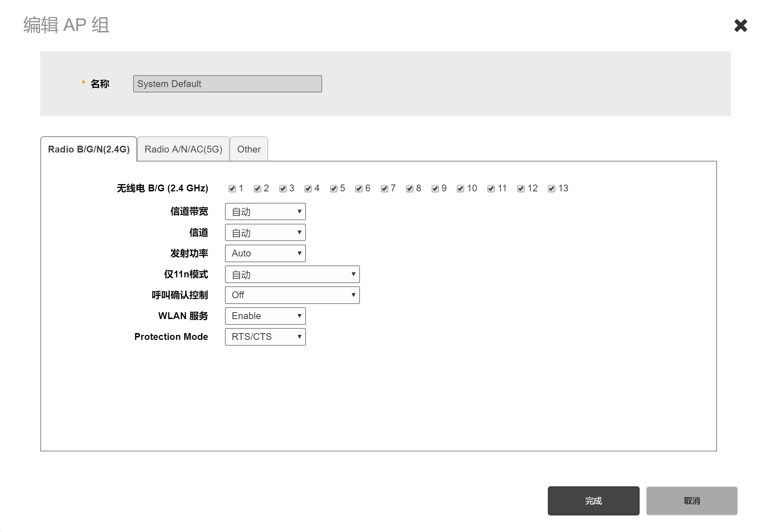
Task: Open the 信道带宽 dropdown
Action: pyautogui.click(x=265, y=212)
